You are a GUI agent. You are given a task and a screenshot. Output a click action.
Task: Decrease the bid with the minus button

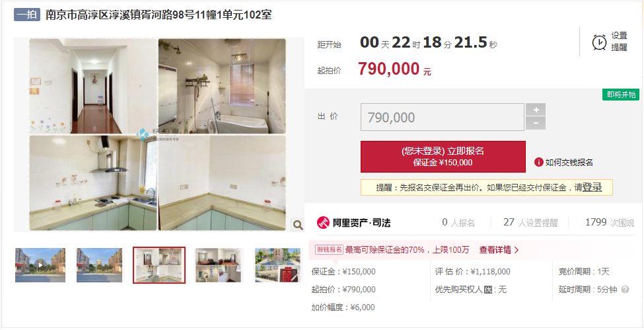tap(536, 123)
